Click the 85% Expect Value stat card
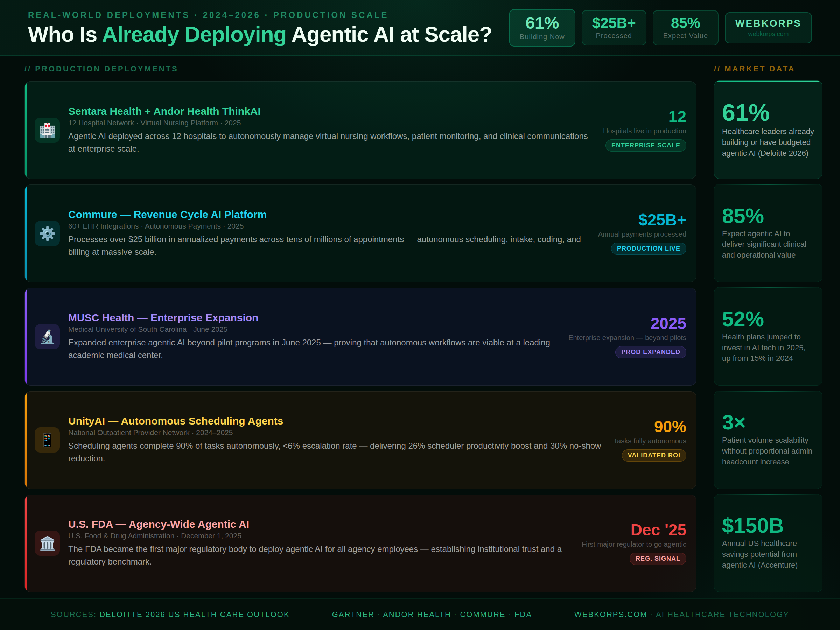Viewport: 840px width, 630px height. tap(685, 28)
